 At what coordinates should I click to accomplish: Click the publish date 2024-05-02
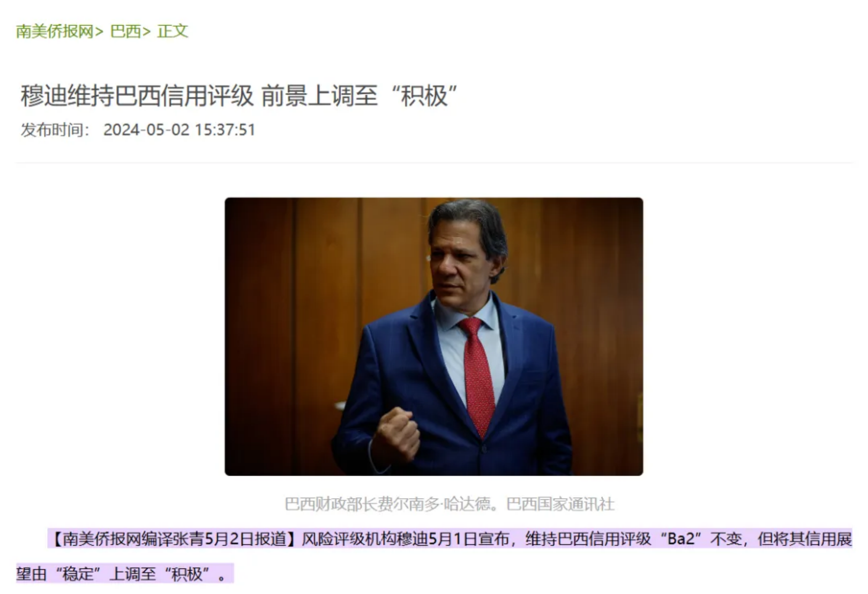[146, 130]
